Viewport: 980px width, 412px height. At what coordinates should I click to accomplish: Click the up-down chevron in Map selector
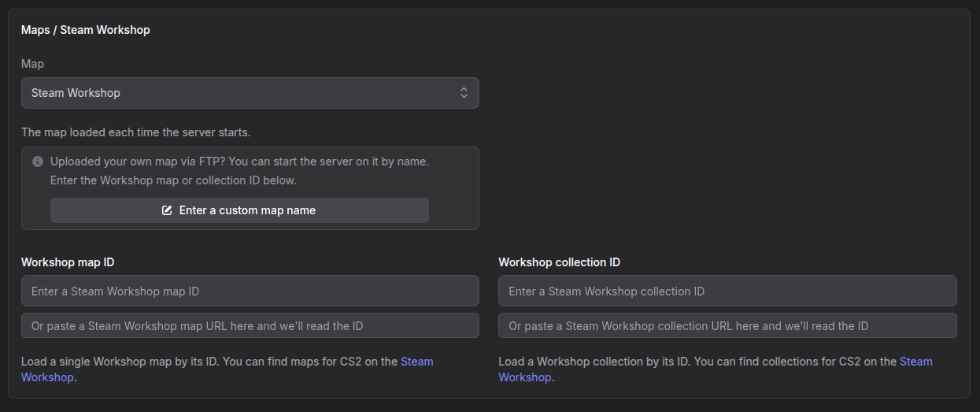click(x=464, y=93)
